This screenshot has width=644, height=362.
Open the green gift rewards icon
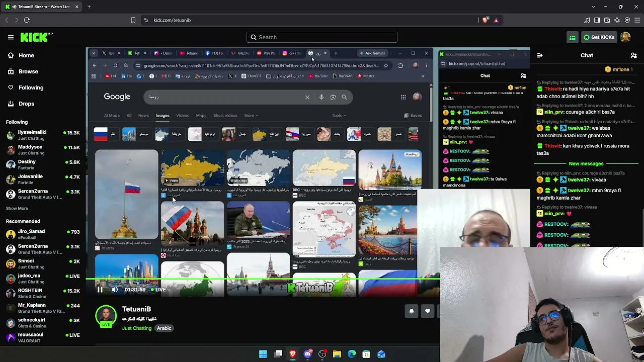pos(573,37)
